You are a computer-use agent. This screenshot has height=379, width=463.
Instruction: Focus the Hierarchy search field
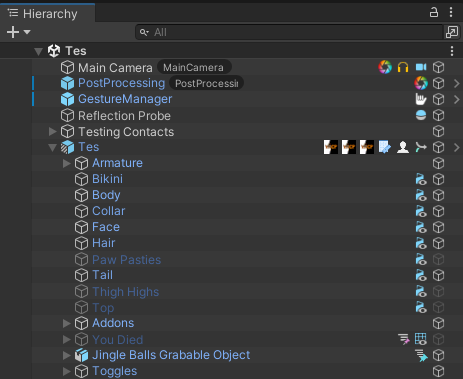pos(289,32)
